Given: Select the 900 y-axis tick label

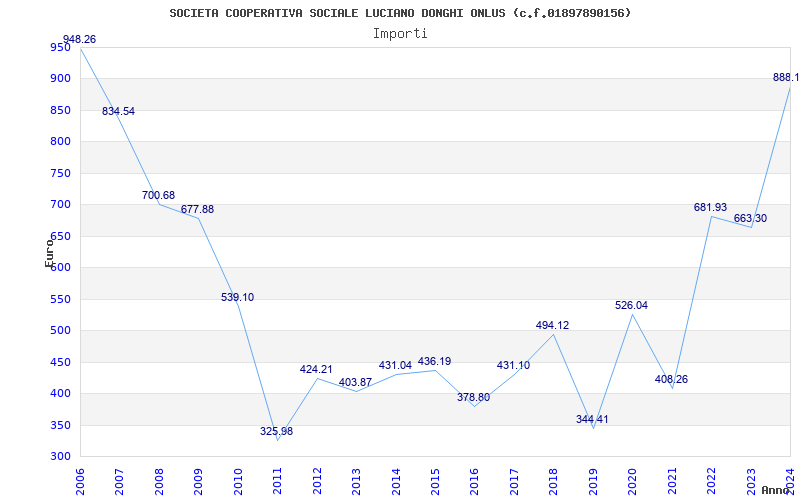Looking at the screenshot, I should point(60,79).
